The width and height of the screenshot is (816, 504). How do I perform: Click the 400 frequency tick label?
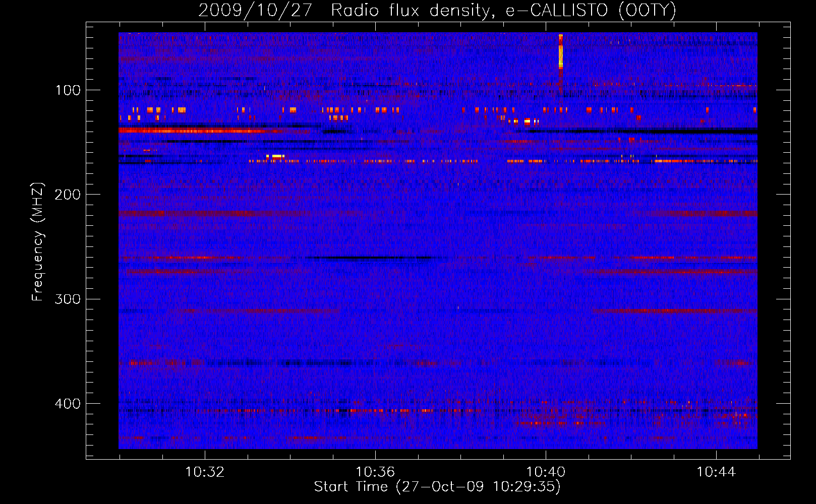[x=68, y=404]
